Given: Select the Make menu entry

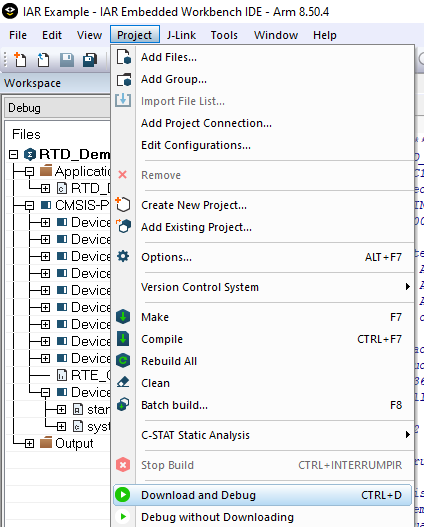Looking at the screenshot, I should (263, 317).
